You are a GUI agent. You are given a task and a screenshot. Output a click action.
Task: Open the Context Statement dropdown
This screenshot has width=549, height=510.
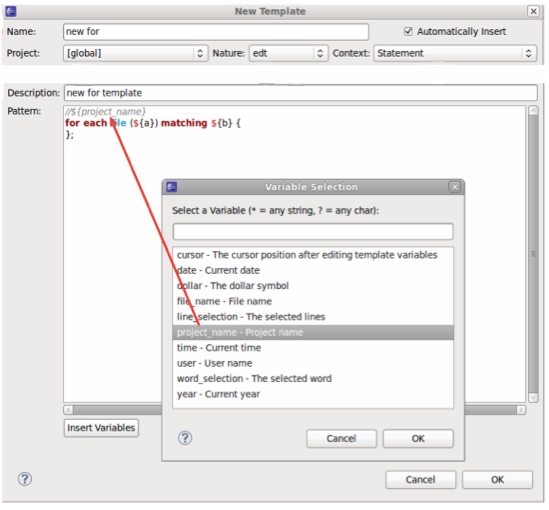(x=455, y=53)
